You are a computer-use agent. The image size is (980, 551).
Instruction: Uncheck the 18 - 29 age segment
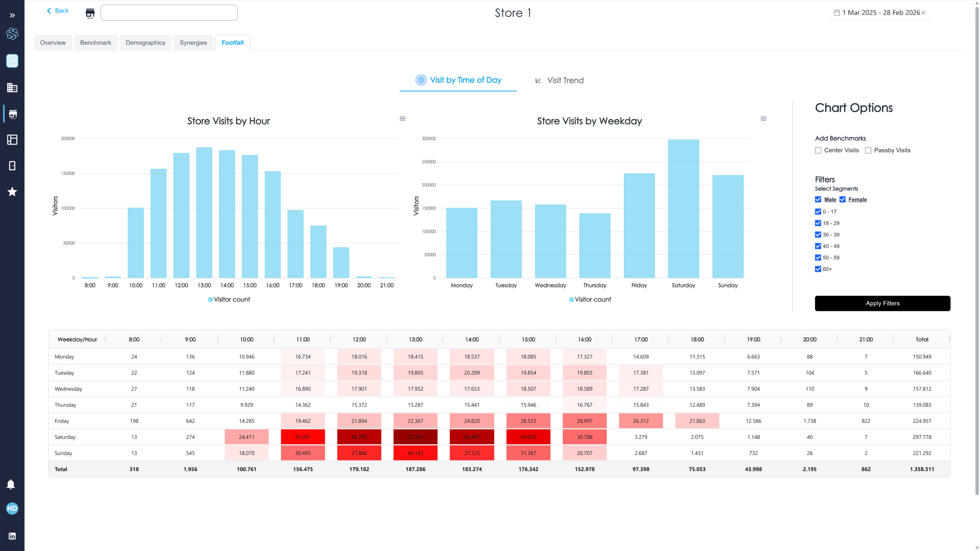818,223
